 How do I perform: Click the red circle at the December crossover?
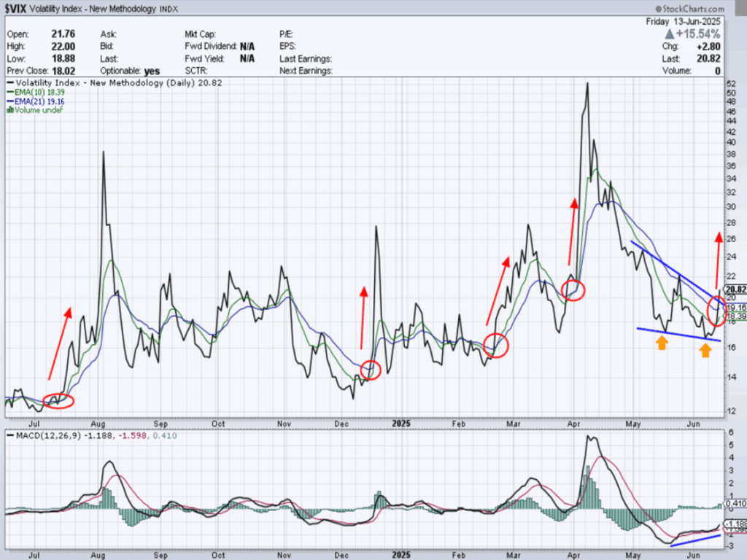pyautogui.click(x=371, y=370)
